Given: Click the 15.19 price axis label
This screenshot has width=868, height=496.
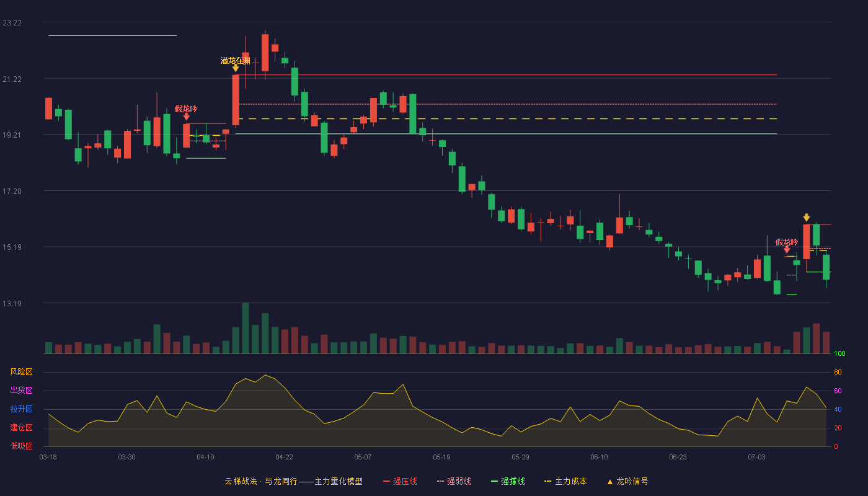Looking at the screenshot, I should pos(12,247).
